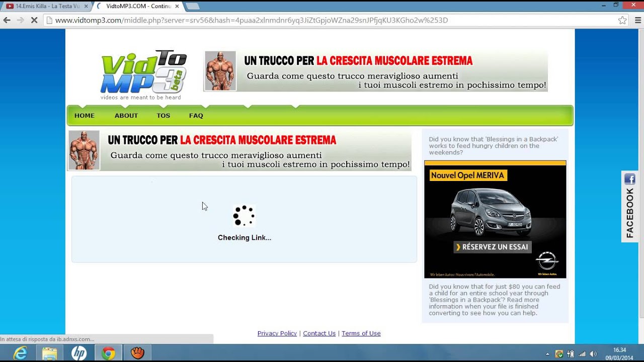Click 'Checking Link...' text
644x362 pixels.
pos(245,238)
